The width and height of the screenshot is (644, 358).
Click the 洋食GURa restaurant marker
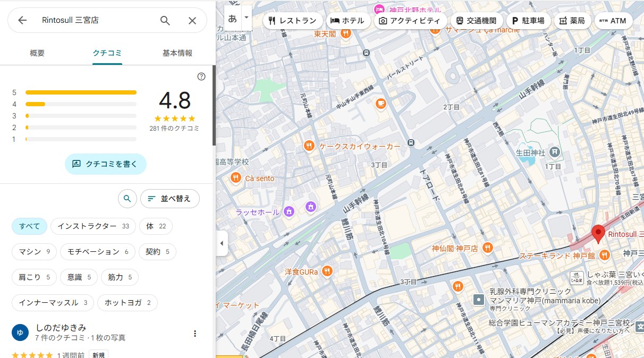327,271
